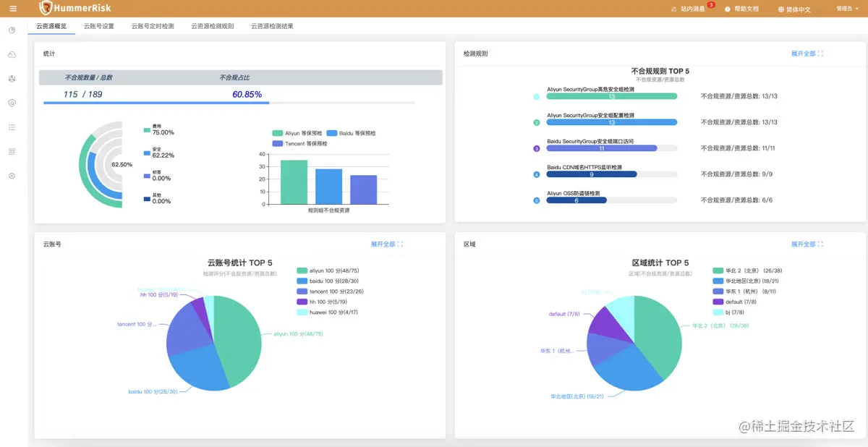Viewport: 868px width, 447px height.
Task: Click the fullscreen icon beside 检测规则 展开全部
Action: point(821,54)
